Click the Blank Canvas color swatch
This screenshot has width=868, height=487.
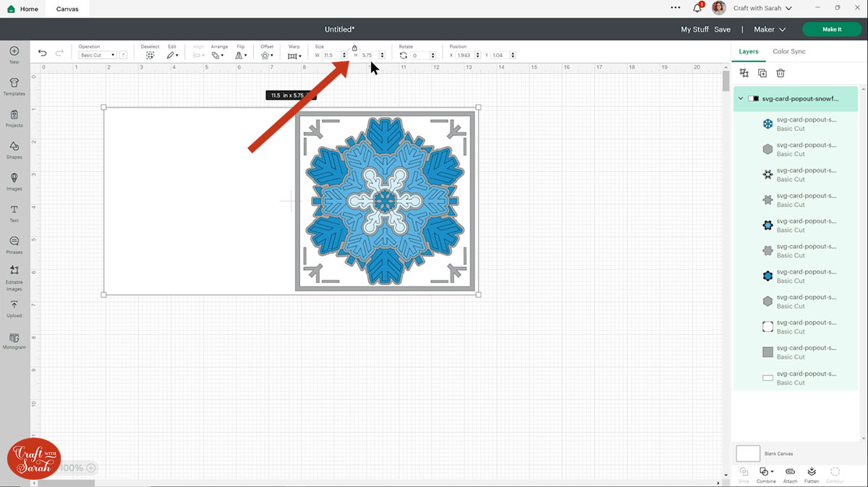pyautogui.click(x=748, y=454)
